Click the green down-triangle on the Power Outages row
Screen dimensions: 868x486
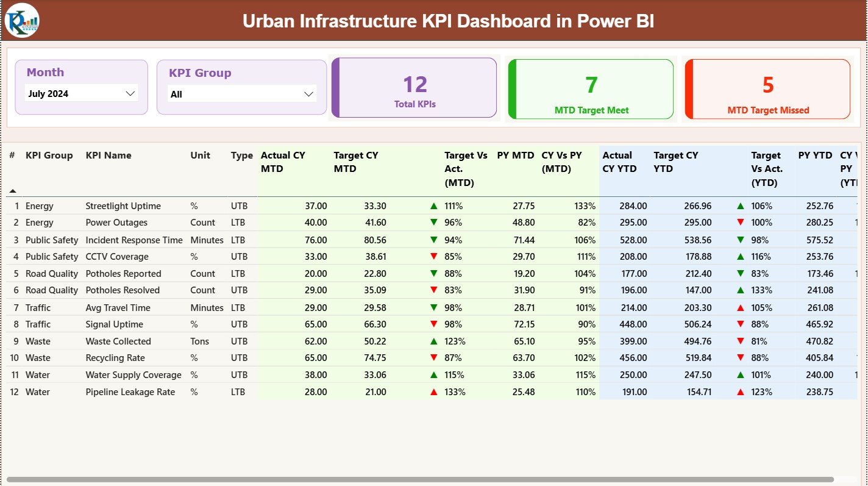pos(433,222)
